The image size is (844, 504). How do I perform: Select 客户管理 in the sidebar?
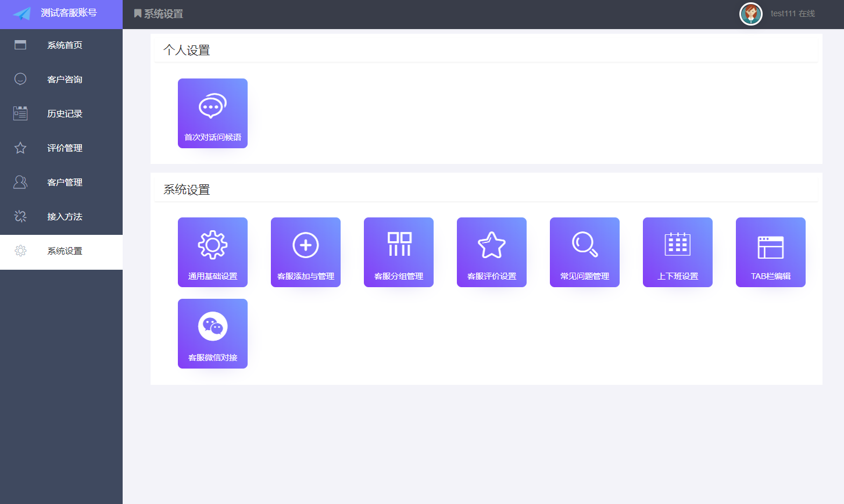(61, 182)
